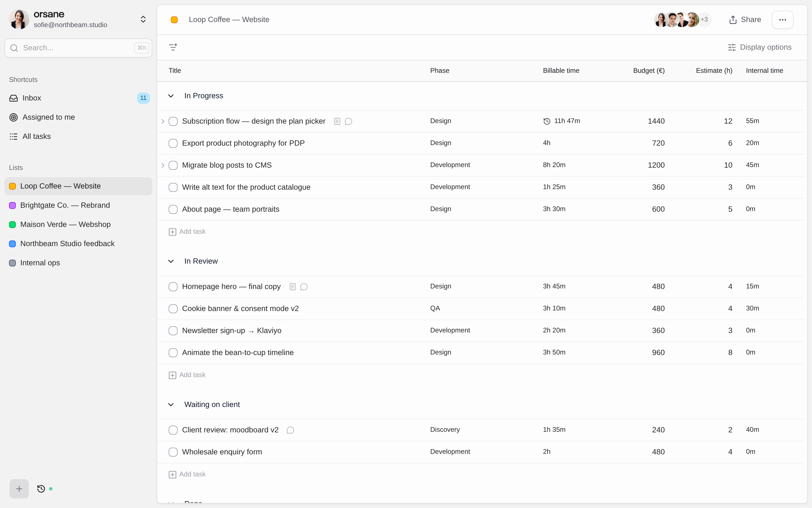Click Add task under In Review
Screen dimensions: 812x508
pyautogui.click(x=192, y=375)
